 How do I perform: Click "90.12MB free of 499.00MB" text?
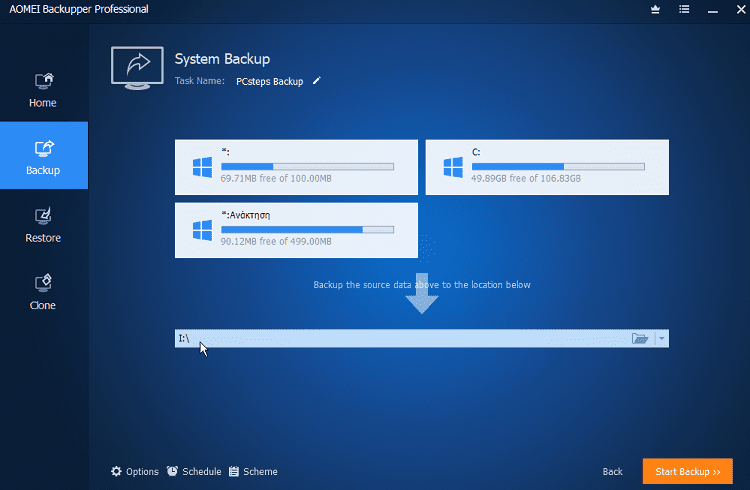276,242
